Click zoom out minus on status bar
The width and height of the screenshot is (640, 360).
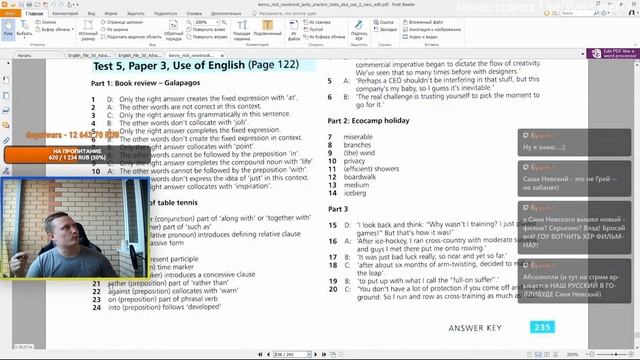[592, 354]
